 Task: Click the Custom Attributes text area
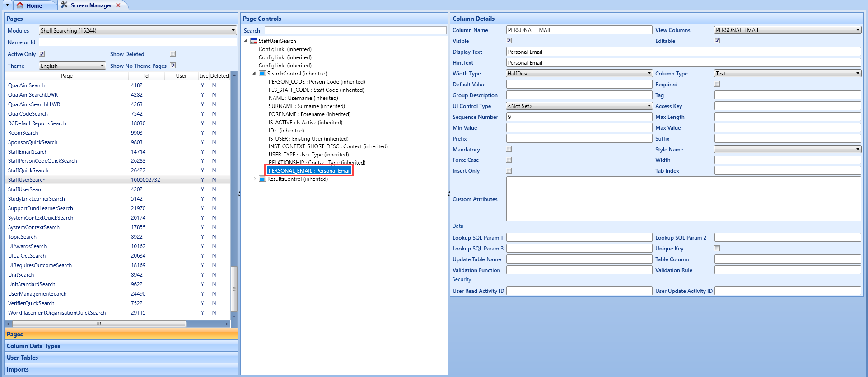683,199
